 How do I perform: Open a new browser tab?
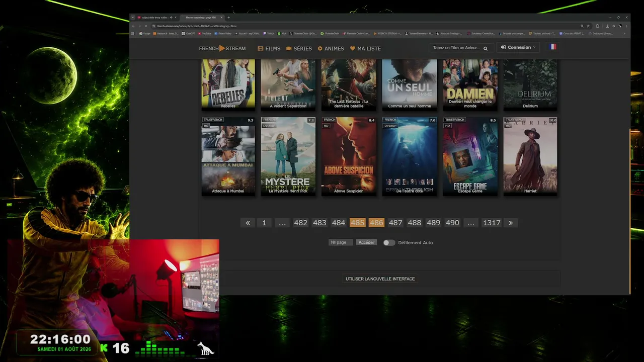pyautogui.click(x=228, y=18)
